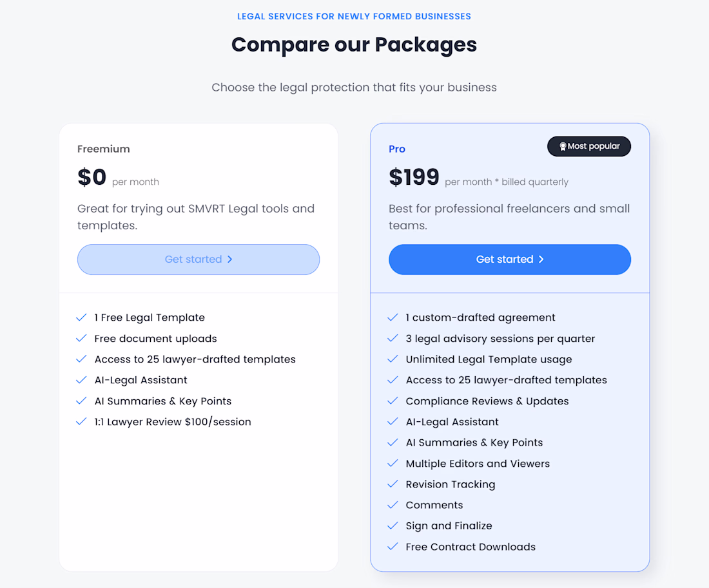
Task: Click the AI-Legal Assistant item under Freemium
Action: coord(141,380)
